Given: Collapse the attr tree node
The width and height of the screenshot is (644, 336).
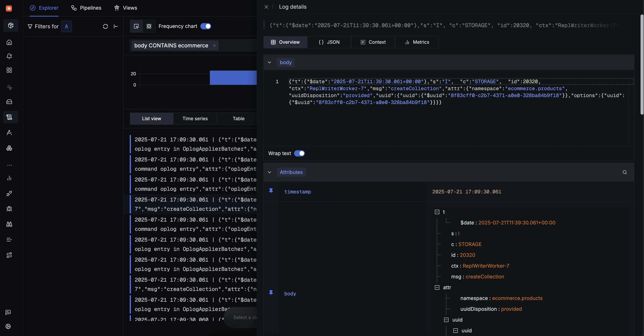Looking at the screenshot, I should (437, 287).
